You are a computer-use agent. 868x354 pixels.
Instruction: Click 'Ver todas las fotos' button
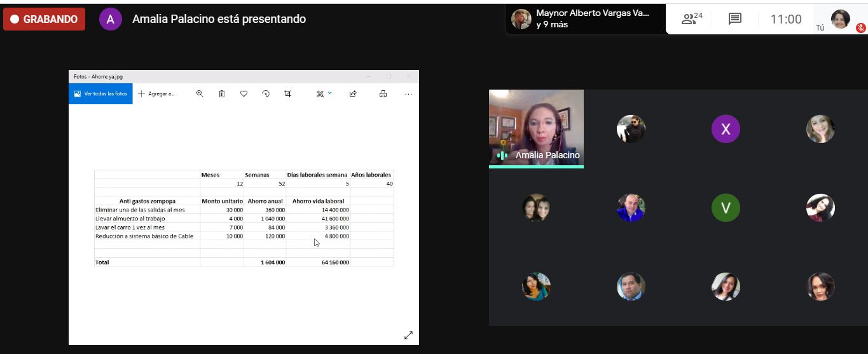tap(100, 93)
